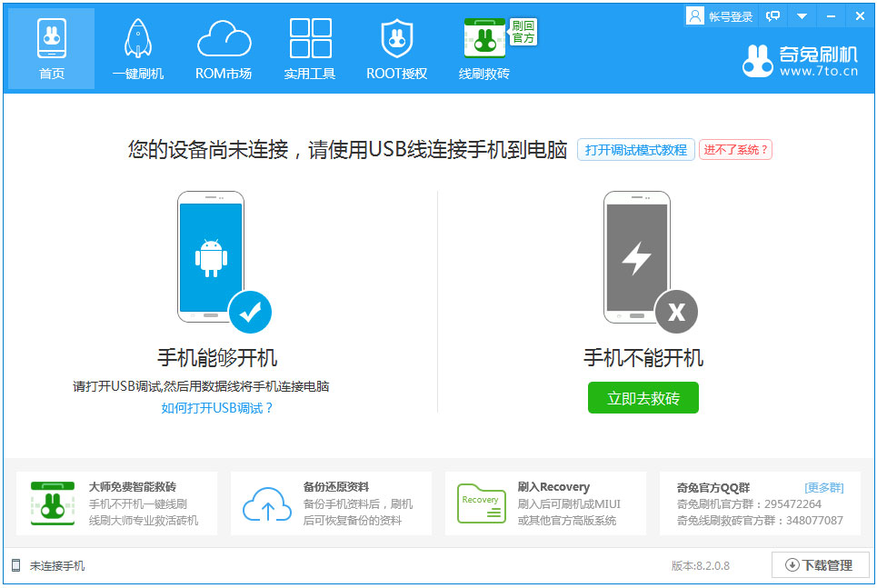877x588 pixels.
Task: Click the 奇兔刷机 rabbit logo
Action: click(758, 60)
